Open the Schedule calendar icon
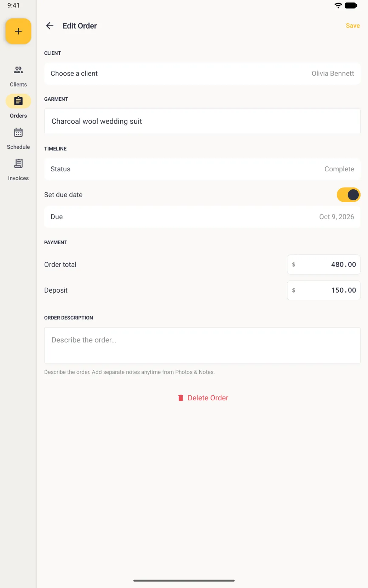Screen dimensions: 368x588 (x=18, y=133)
